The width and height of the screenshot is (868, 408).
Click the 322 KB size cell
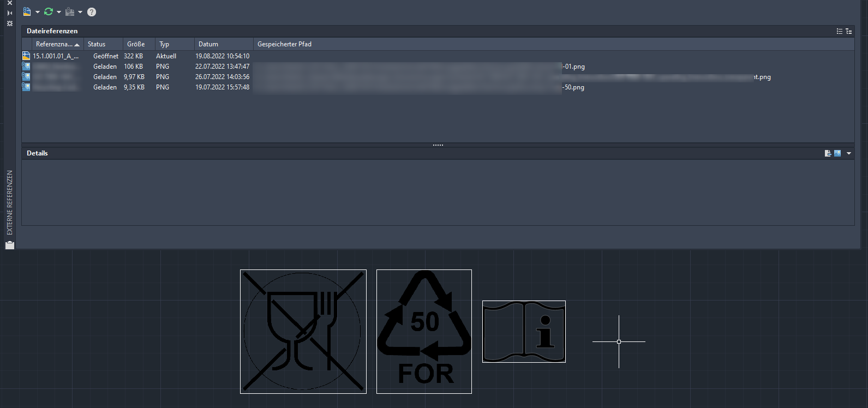pyautogui.click(x=133, y=56)
